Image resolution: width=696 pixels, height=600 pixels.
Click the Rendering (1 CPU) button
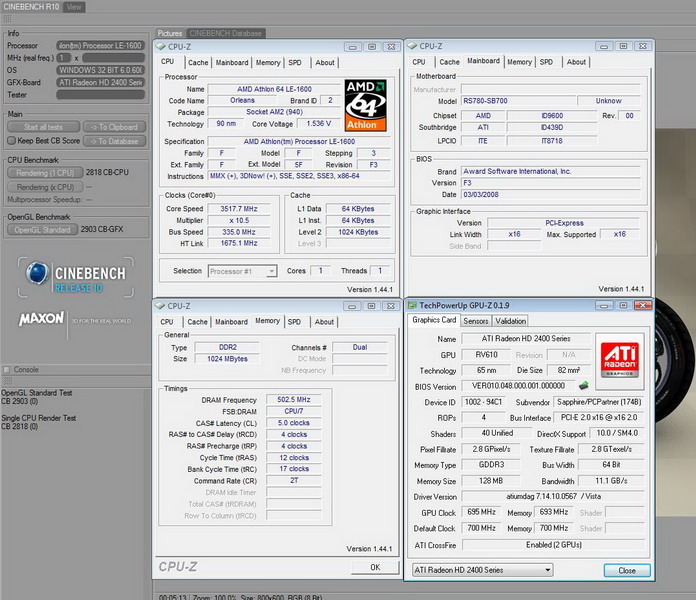pyautogui.click(x=45, y=173)
